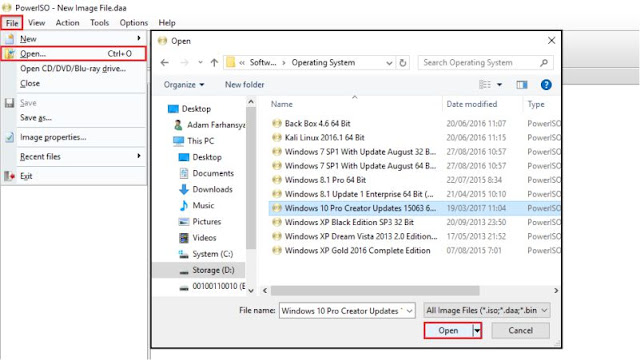The image size is (640, 360).
Task: Open the Options menu
Action: pyautogui.click(x=133, y=23)
